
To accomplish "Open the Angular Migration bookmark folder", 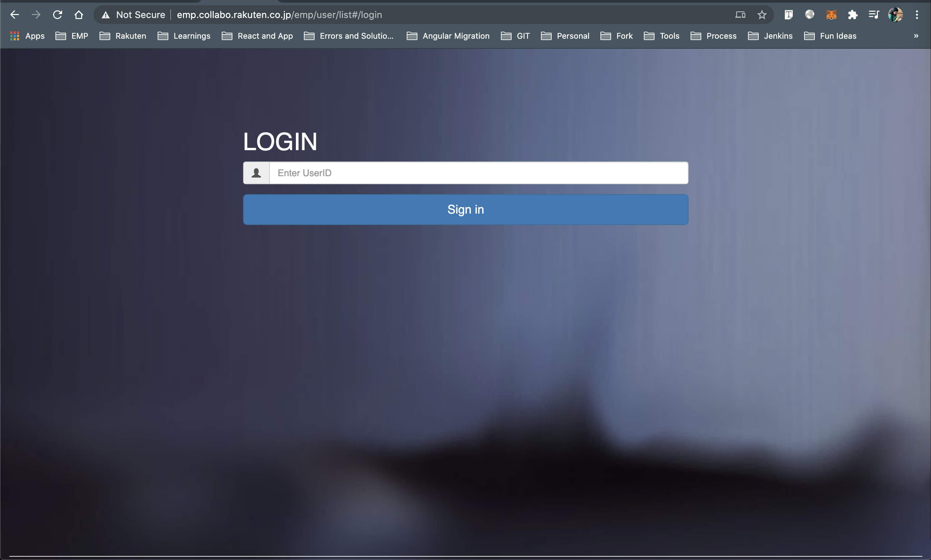I will [x=448, y=36].
